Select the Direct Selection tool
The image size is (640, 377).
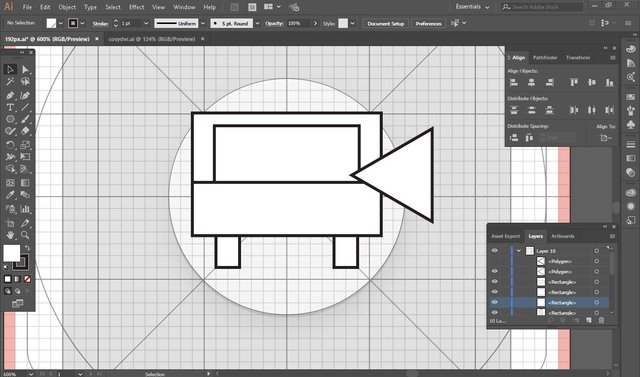click(25, 69)
